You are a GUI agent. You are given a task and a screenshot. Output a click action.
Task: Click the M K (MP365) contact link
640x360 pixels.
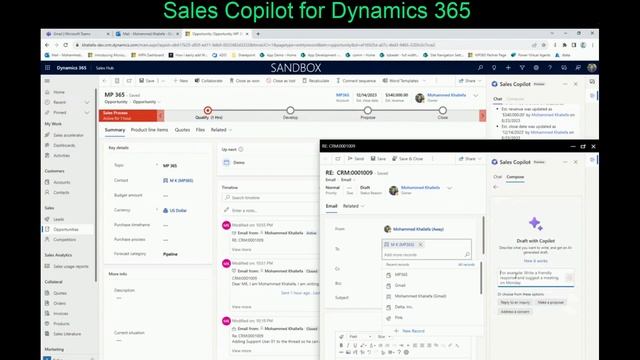point(181,180)
